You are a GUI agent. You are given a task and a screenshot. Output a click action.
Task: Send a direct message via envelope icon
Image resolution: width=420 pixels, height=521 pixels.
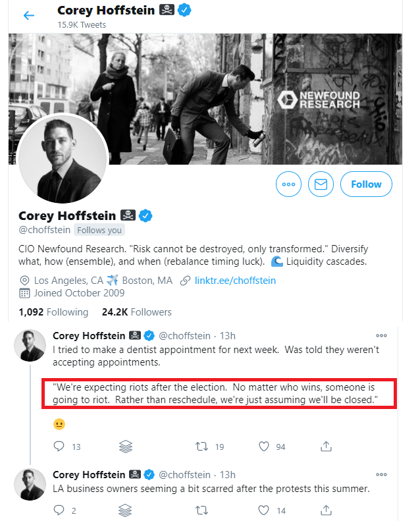321,184
